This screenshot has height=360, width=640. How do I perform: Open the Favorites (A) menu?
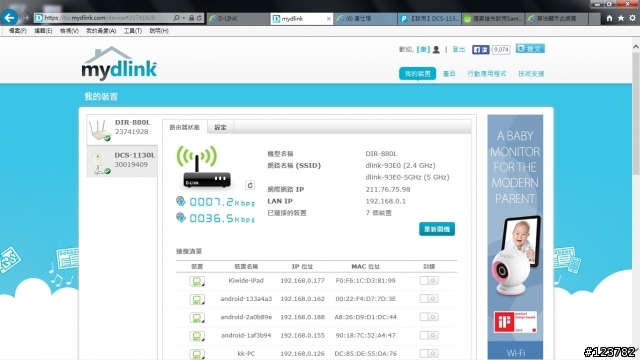coord(101,31)
